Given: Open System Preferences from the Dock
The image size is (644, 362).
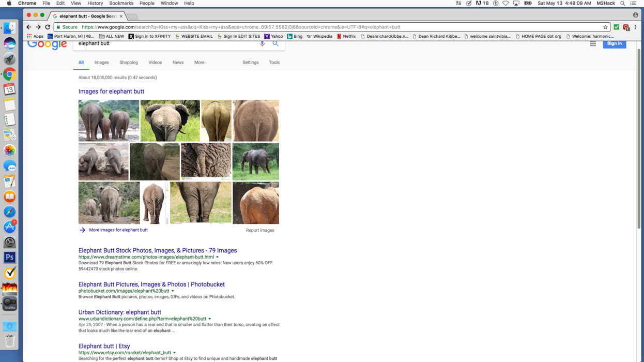Looking at the screenshot, I should tap(10, 243).
